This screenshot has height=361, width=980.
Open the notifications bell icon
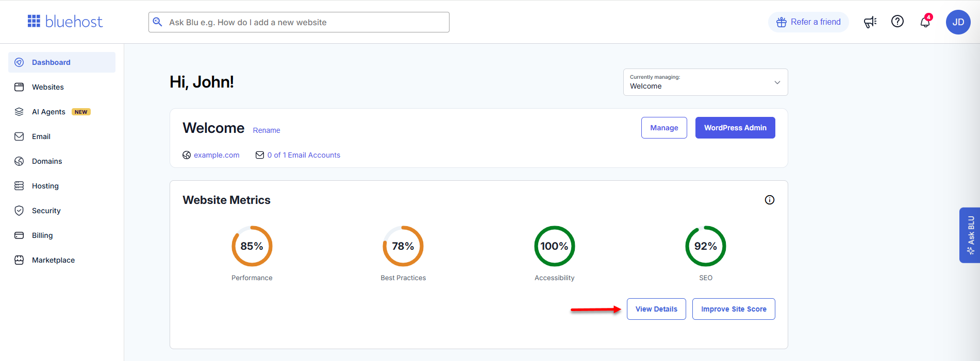click(925, 22)
